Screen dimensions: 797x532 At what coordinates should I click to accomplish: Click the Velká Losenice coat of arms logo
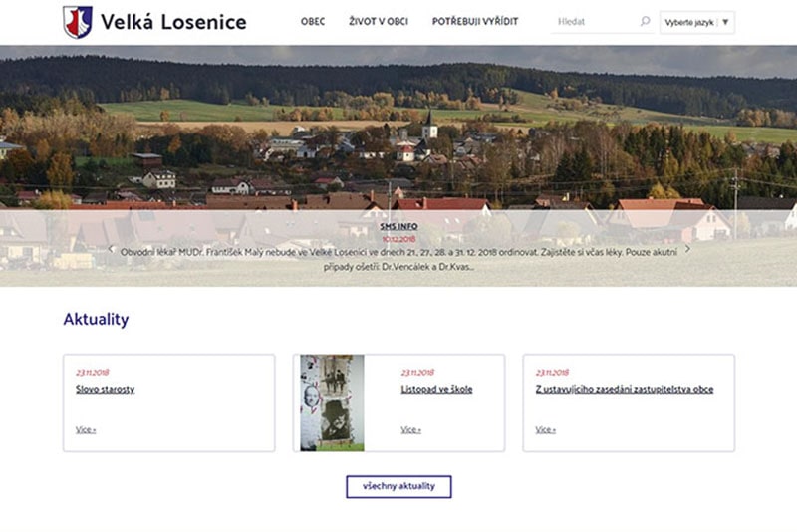pyautogui.click(x=78, y=22)
